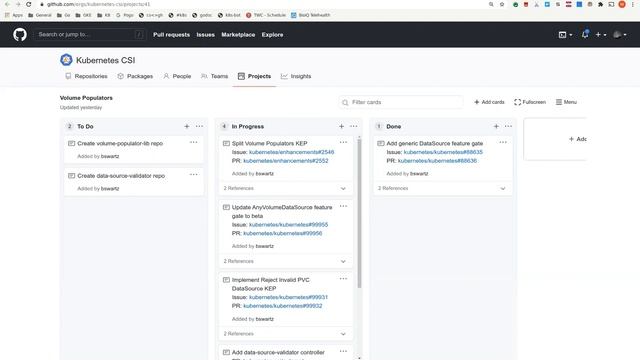This screenshot has width=640, height=360.
Task: Open the notifications bell
Action: click(x=585, y=34)
